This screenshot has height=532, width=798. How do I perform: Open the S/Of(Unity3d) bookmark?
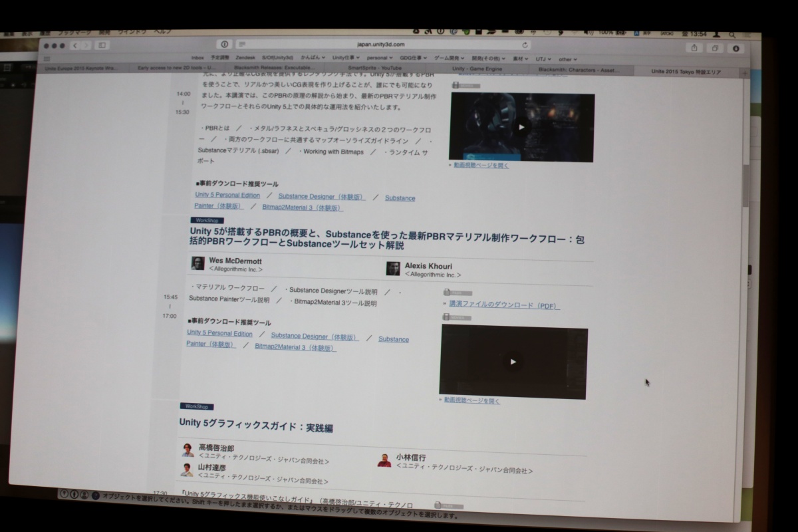[x=277, y=58]
